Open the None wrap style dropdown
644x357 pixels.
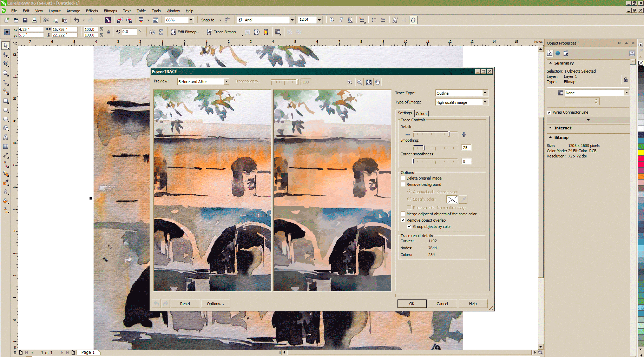pos(626,93)
